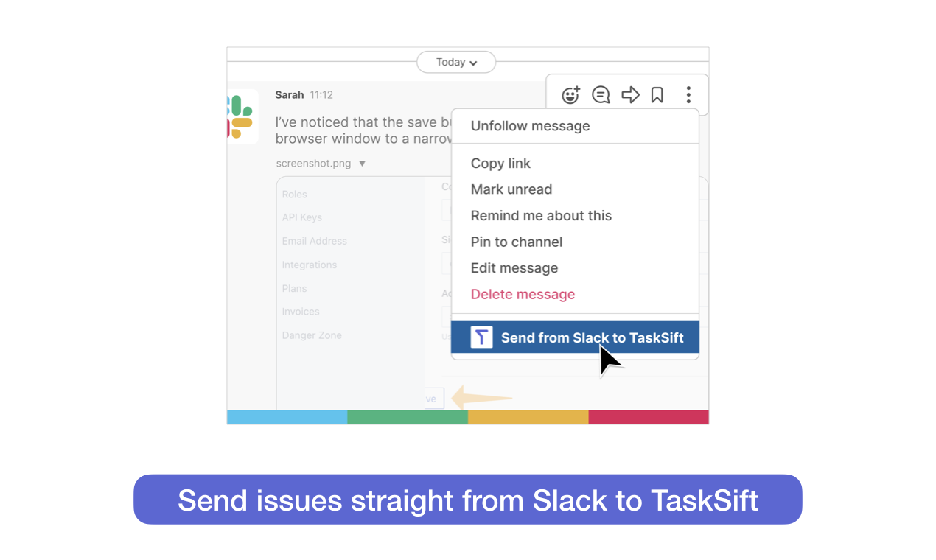Open the Today date navigation dropdown
Viewport: 936px width, 560px height.
coord(455,62)
